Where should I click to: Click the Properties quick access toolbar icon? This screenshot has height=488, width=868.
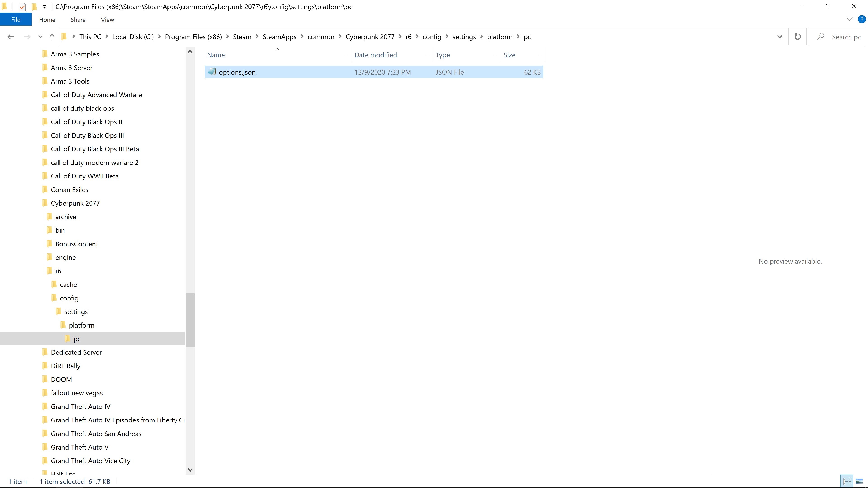pyautogui.click(x=22, y=6)
